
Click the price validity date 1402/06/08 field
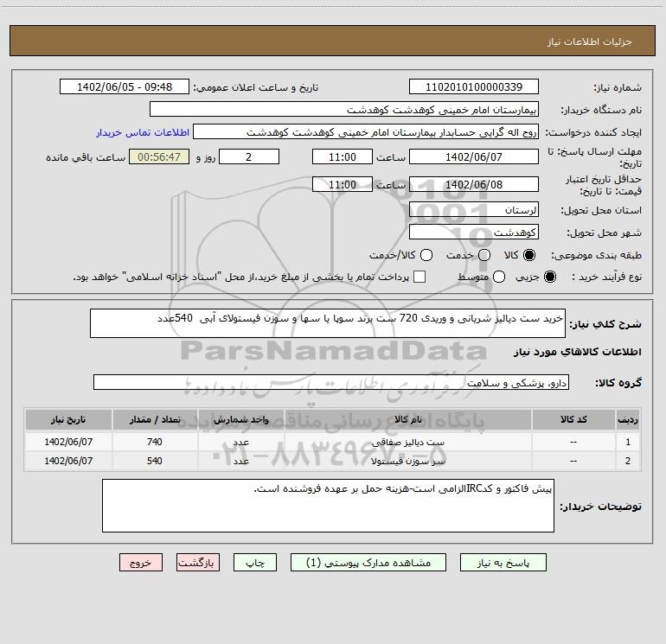[x=474, y=184]
